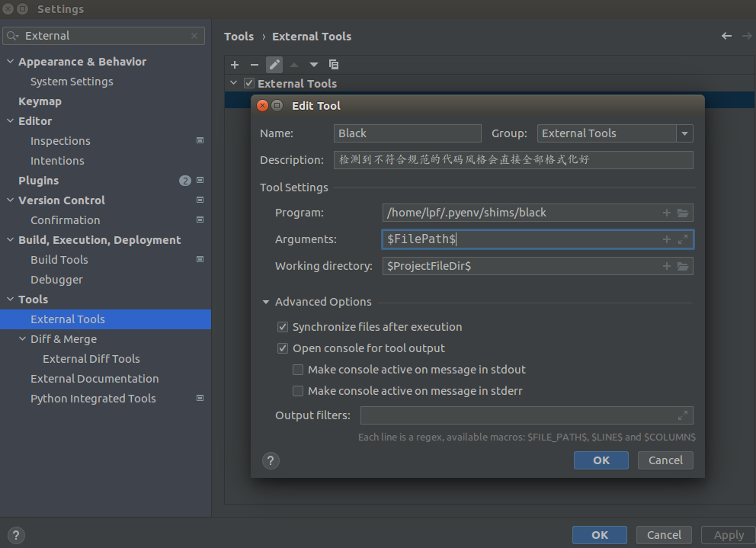The image size is (756, 548).
Task: Click the copy tool icon in toolbar
Action: [334, 65]
